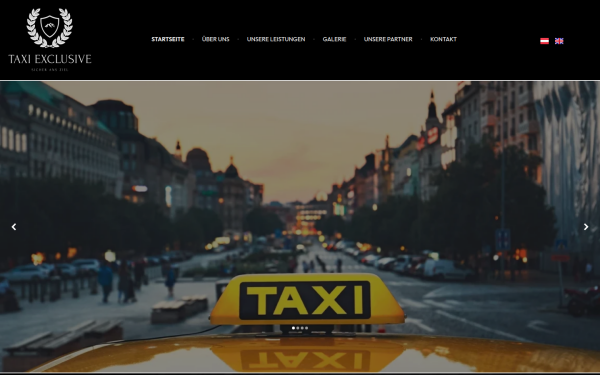Viewport: 600px width, 375px height.
Task: Switch language with the Austrian flag
Action: click(x=544, y=41)
